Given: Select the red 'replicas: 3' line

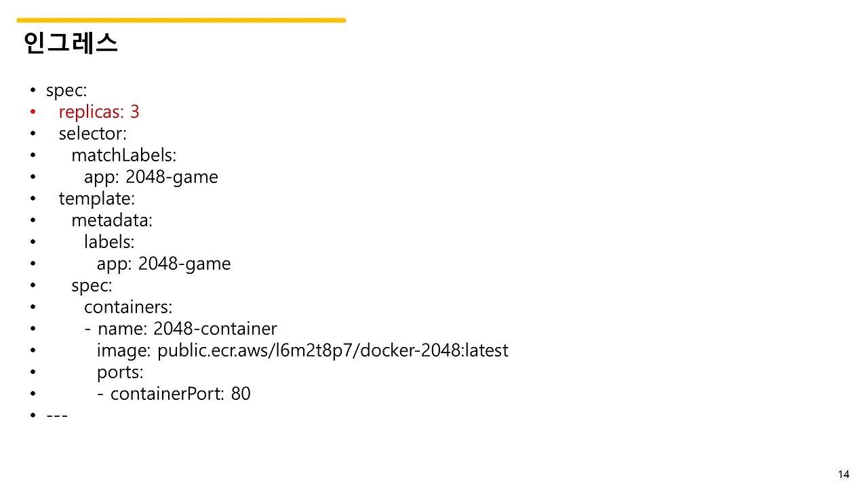Looking at the screenshot, I should (99, 112).
